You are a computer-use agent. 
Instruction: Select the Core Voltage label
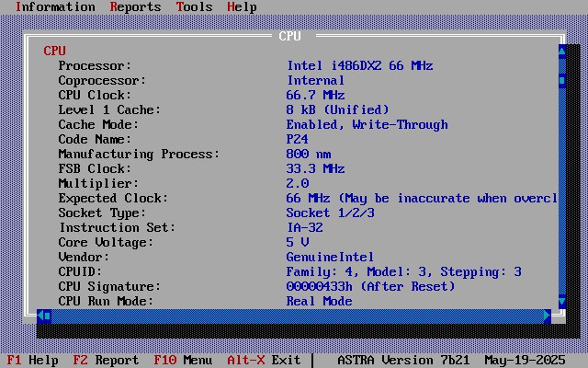pos(106,243)
